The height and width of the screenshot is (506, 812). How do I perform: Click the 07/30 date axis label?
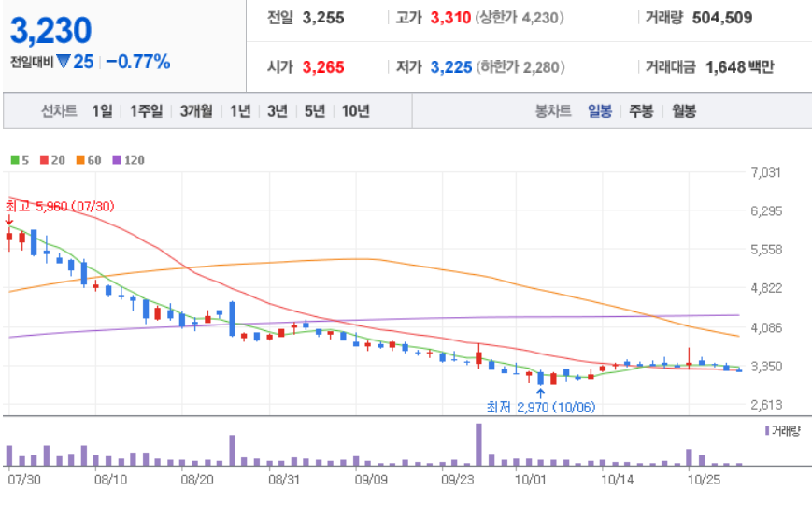click(23, 480)
